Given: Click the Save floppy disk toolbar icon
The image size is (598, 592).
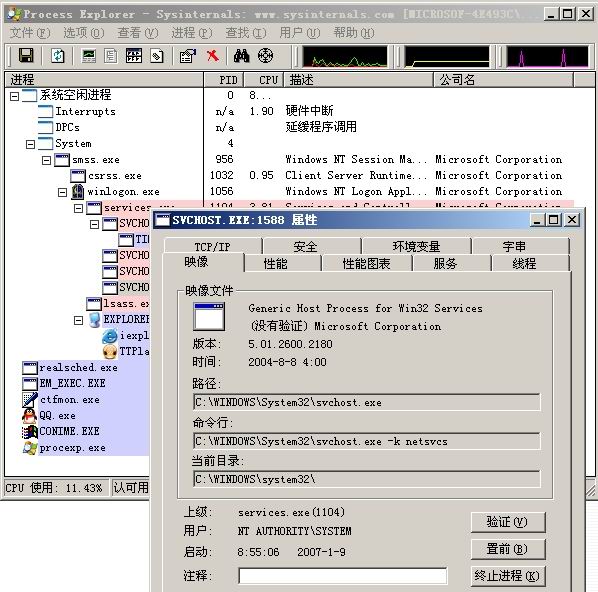Looking at the screenshot, I should point(26,56).
